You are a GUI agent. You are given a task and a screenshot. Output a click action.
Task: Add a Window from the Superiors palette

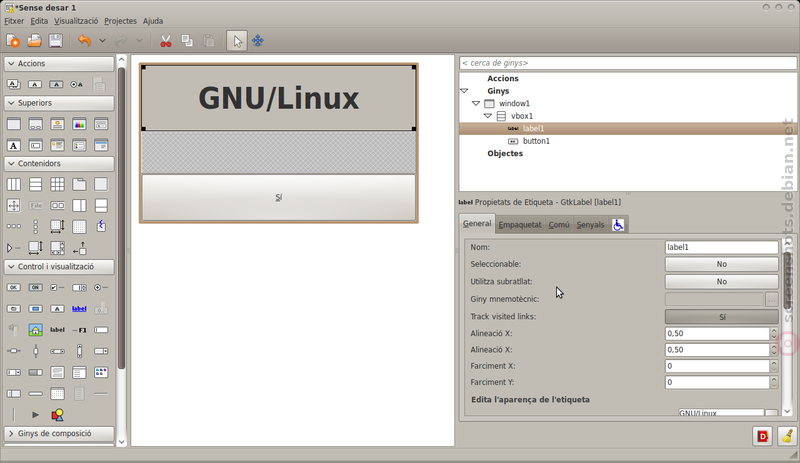coord(14,124)
